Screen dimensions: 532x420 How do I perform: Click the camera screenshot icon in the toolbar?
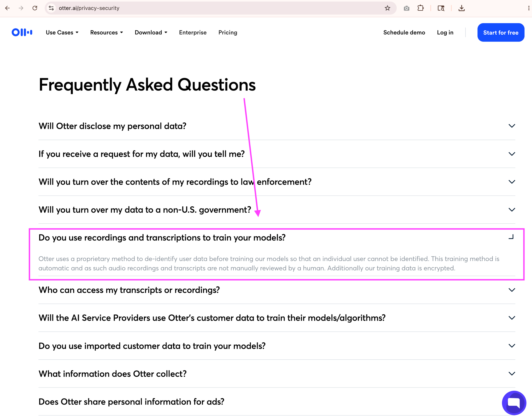click(x=406, y=8)
